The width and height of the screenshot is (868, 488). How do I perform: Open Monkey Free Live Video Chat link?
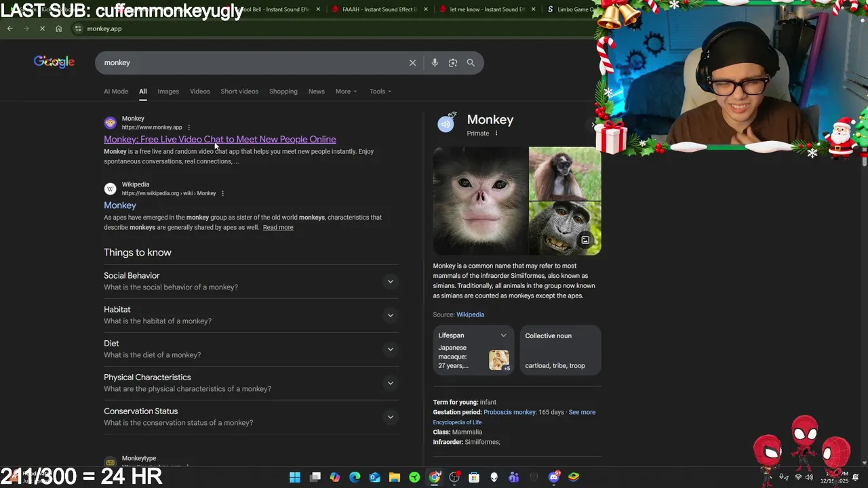[x=220, y=139]
